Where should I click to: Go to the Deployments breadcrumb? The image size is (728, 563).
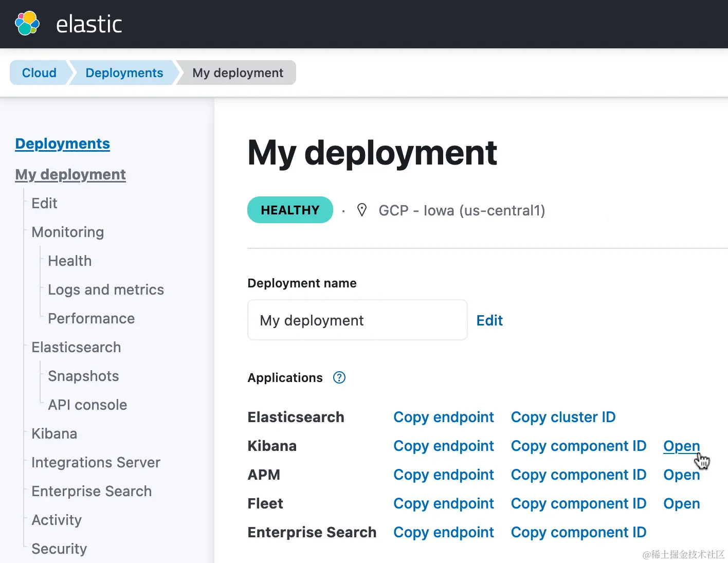124,72
